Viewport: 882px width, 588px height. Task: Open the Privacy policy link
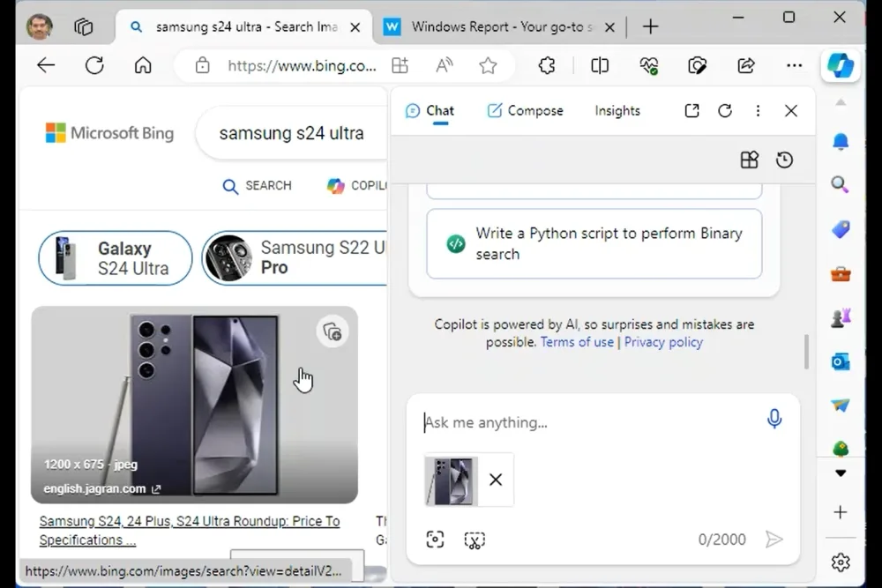coord(663,342)
